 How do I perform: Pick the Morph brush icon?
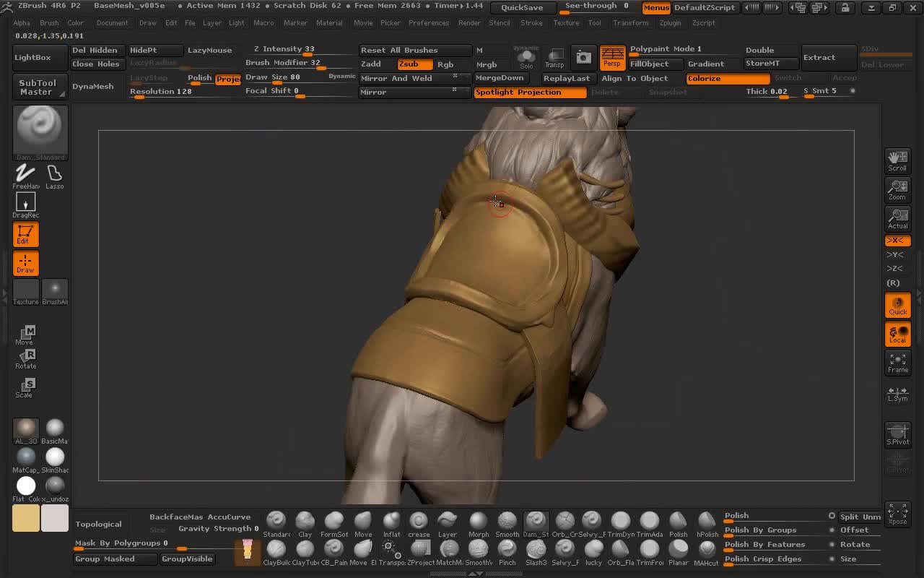coord(478,525)
